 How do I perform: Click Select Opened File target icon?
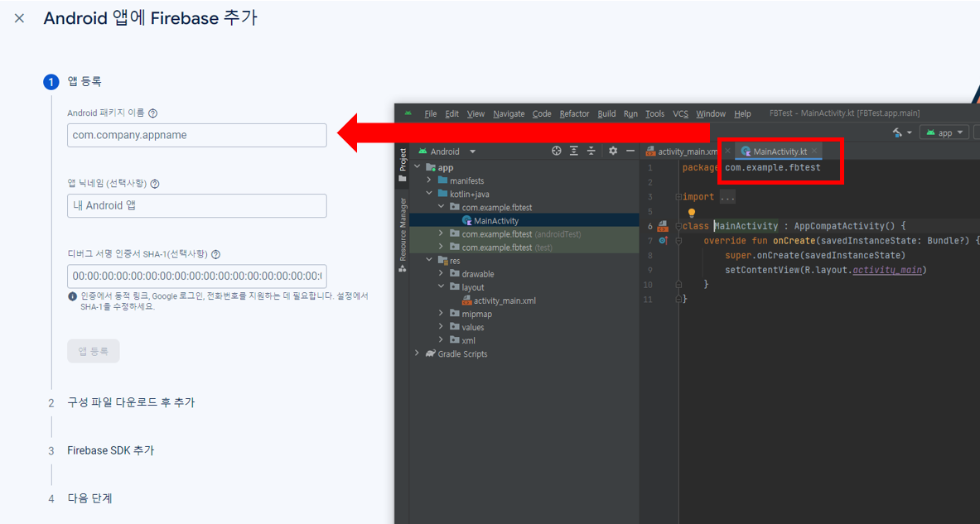tap(556, 151)
